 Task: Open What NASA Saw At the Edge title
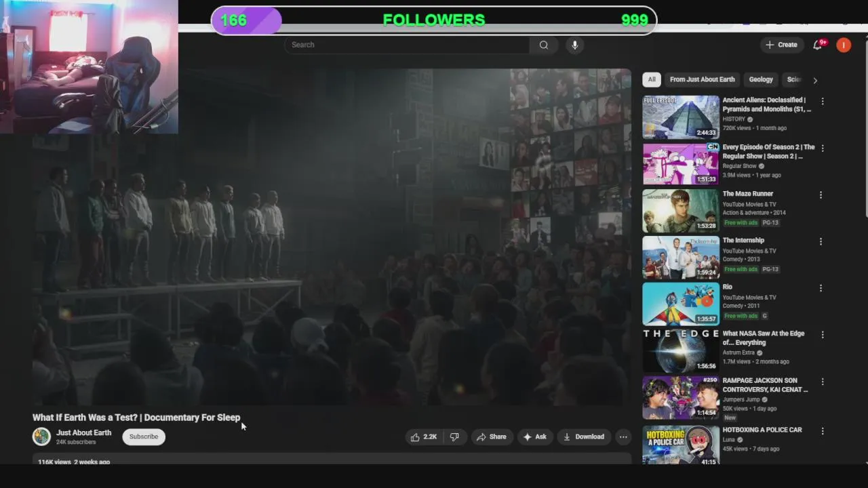coord(764,338)
